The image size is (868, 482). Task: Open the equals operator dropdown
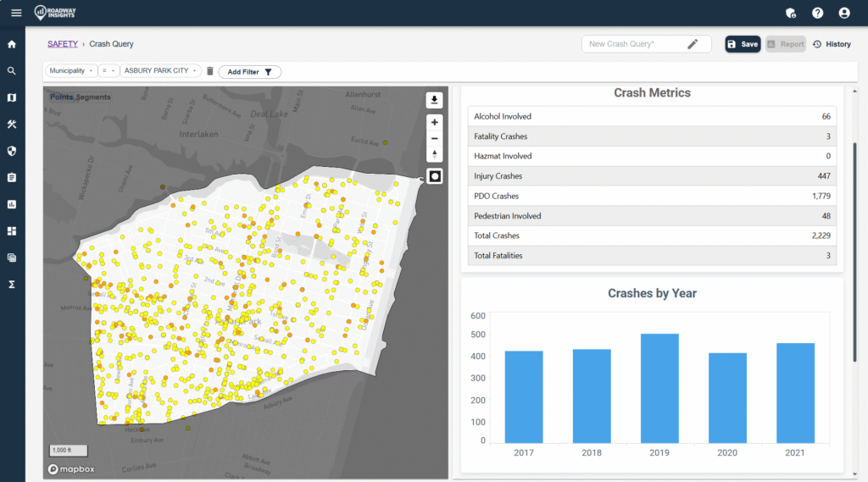pyautogui.click(x=108, y=71)
